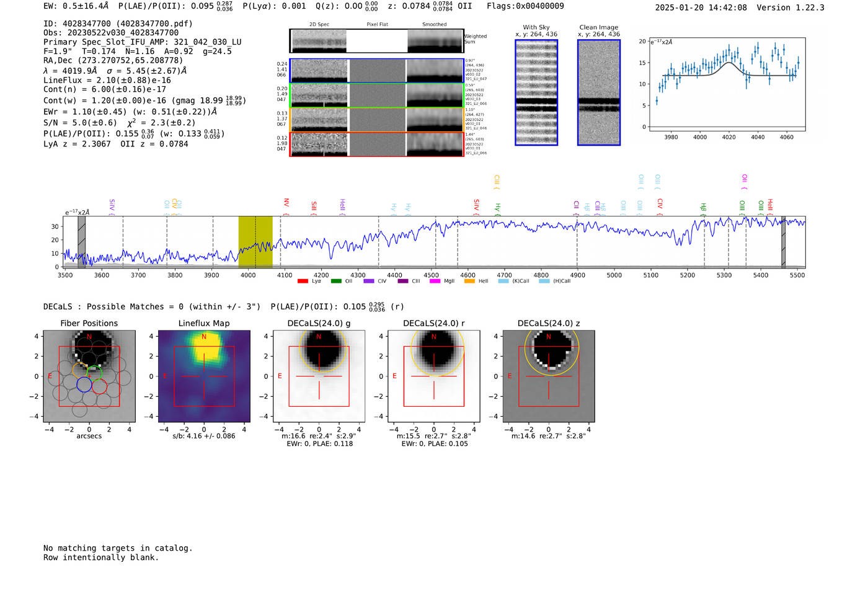Click the green-bordered 2D spectrum row
868x591 pixels.
coord(377,96)
